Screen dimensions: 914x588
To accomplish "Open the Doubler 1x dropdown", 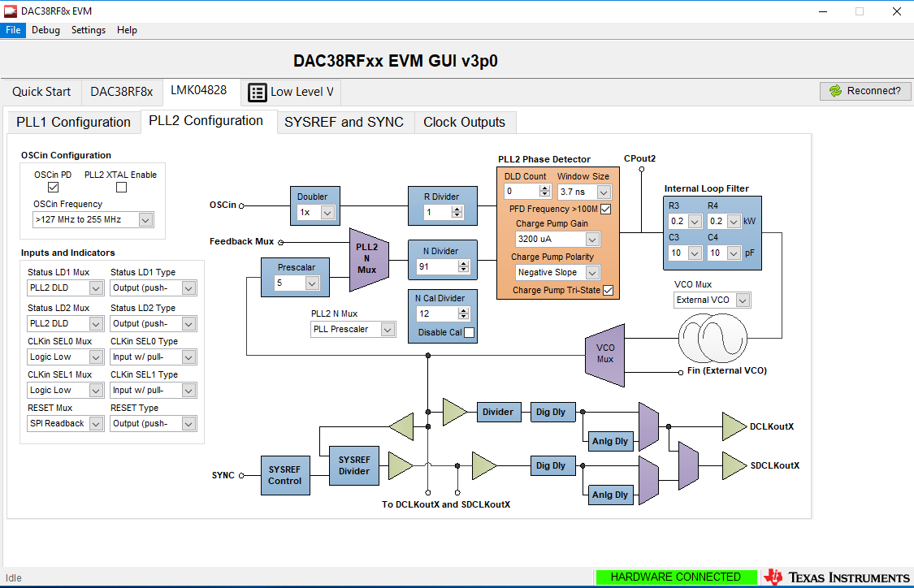I will point(327,213).
